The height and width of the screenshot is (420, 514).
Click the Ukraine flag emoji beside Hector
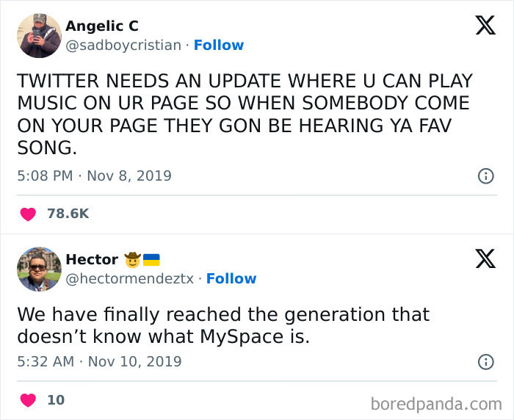coord(151,260)
